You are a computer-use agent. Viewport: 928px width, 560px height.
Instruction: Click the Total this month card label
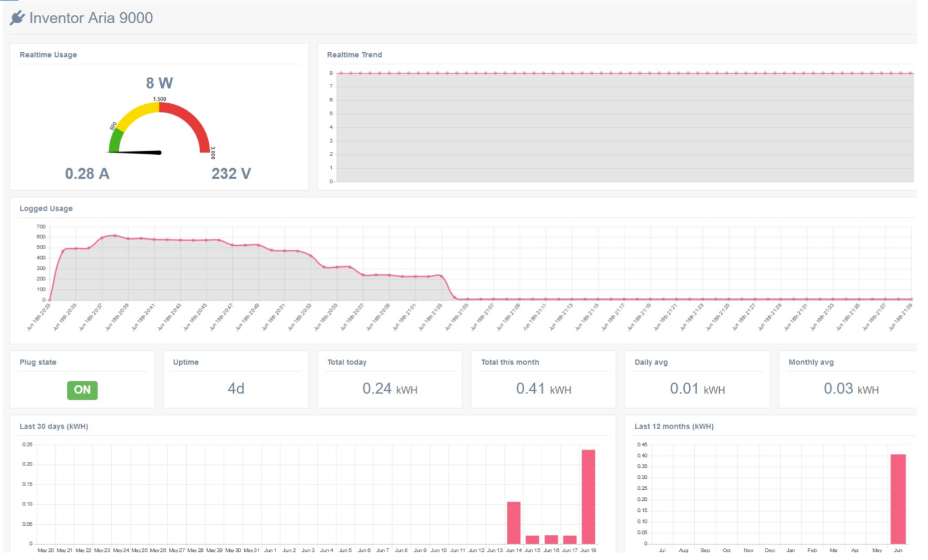pos(510,362)
